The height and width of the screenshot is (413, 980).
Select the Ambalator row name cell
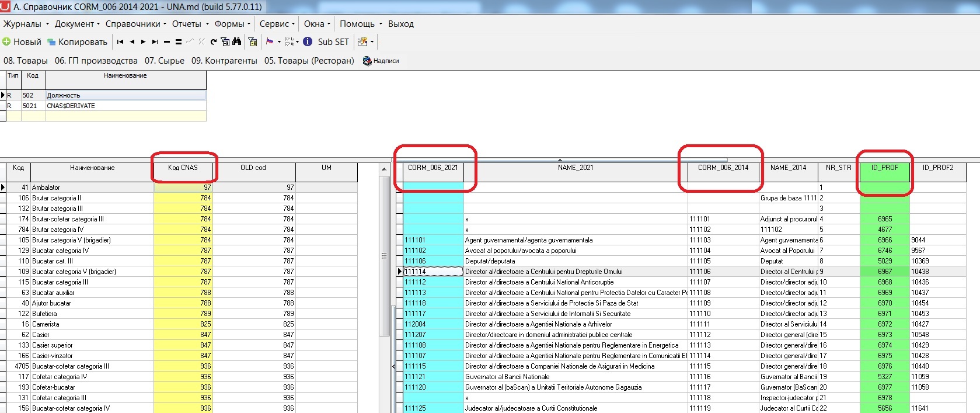coord(92,188)
